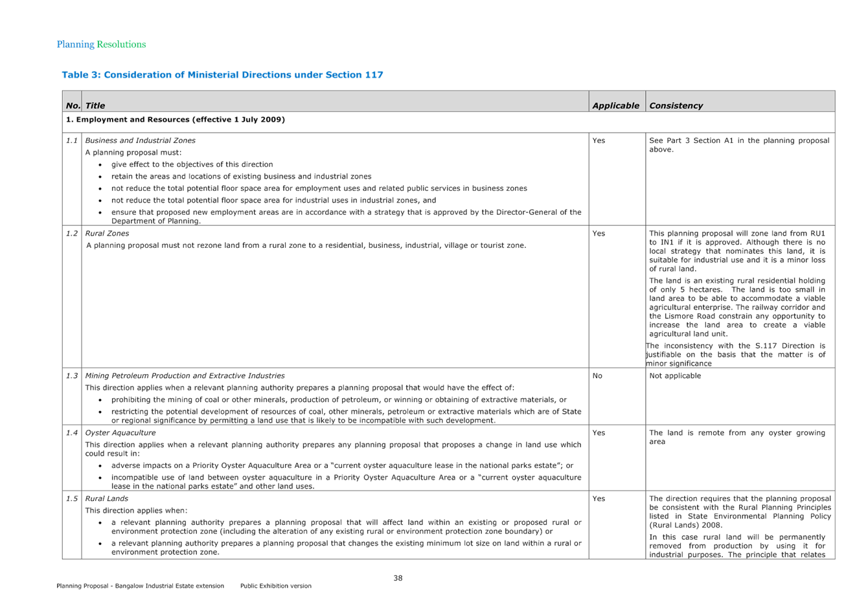
Task: Click 'Mining Petroleum Production and Extractive Industries' title
Action: pos(185,376)
